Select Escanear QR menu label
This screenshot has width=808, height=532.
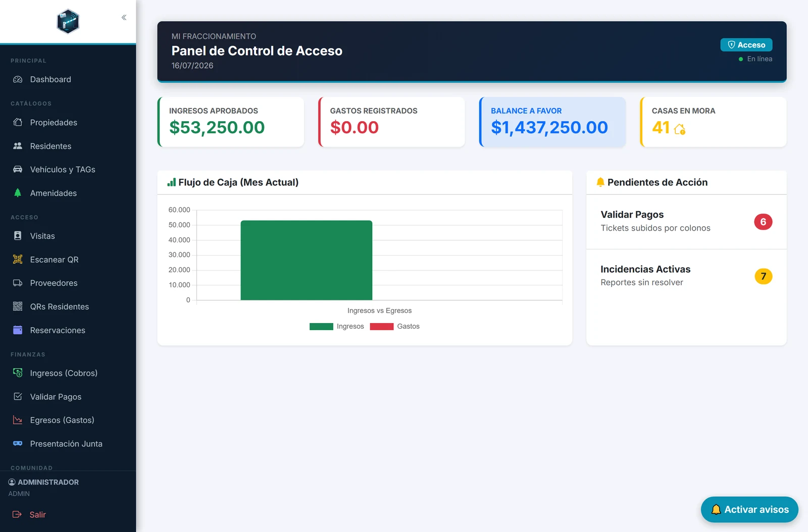click(55, 259)
